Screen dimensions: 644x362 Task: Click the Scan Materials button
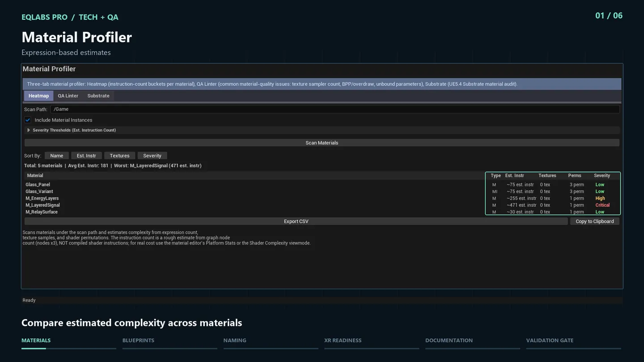322,143
